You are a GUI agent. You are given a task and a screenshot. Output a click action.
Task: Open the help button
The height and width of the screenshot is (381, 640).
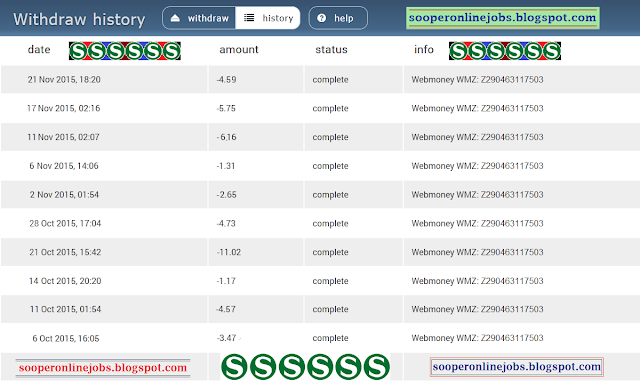coord(338,18)
